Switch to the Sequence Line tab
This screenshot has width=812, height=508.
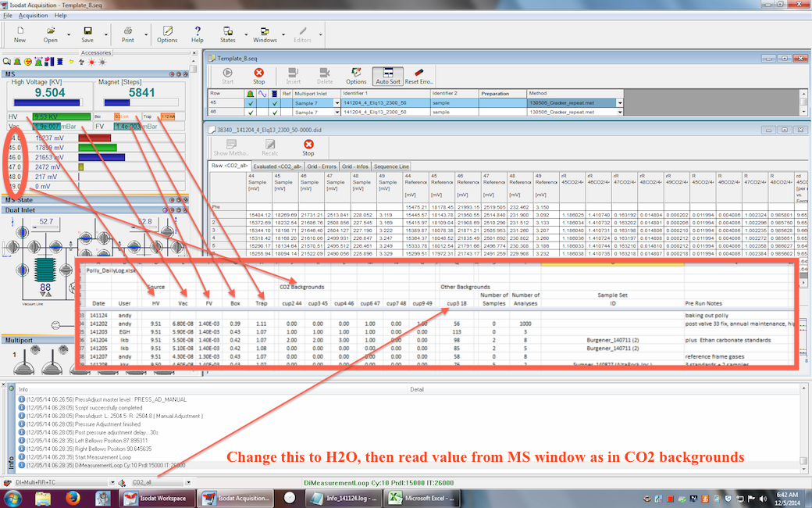pos(391,166)
